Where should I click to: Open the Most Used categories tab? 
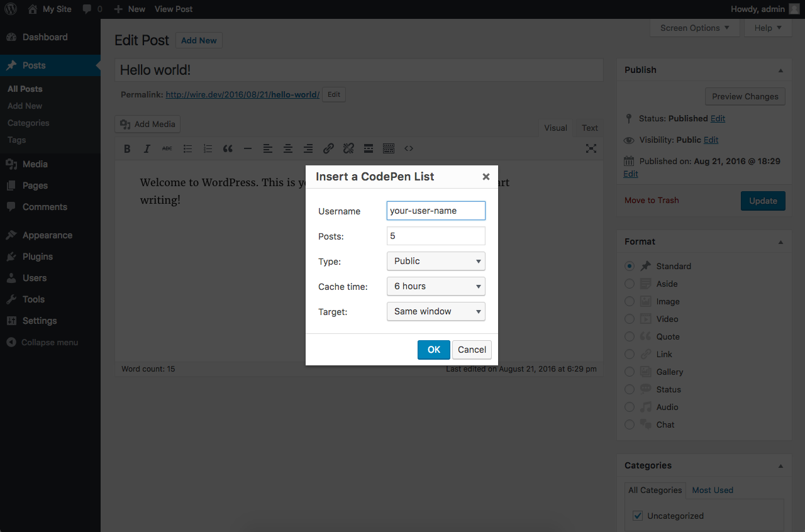pos(713,490)
